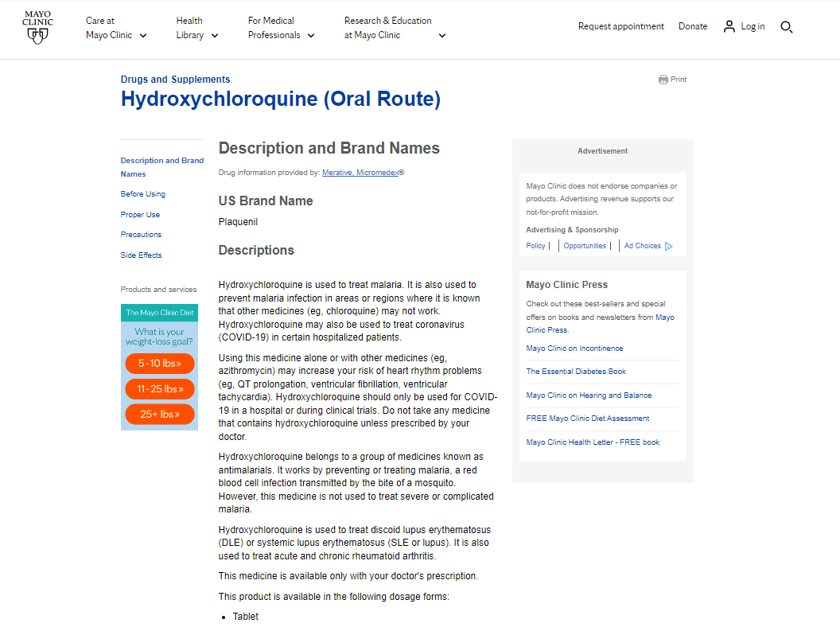Viewport: 840px width, 631px height.
Task: Choose 25+ lbs weight-loss goal
Action: click(x=159, y=415)
